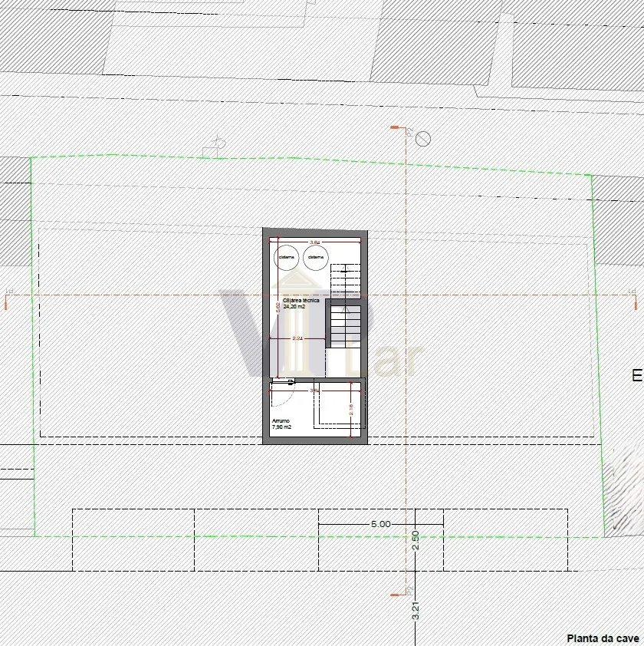Click the crossed circle symbol near P2
The height and width of the screenshot is (646, 644).
[x=423, y=138]
